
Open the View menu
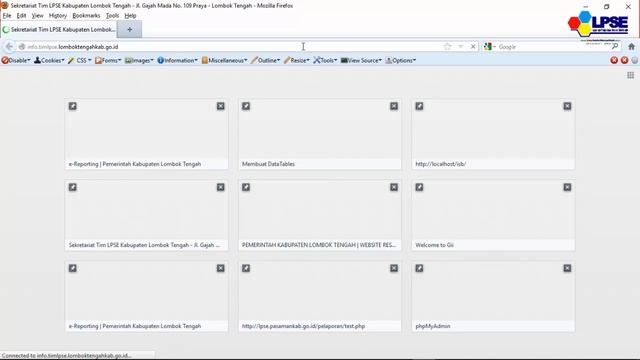tap(38, 16)
